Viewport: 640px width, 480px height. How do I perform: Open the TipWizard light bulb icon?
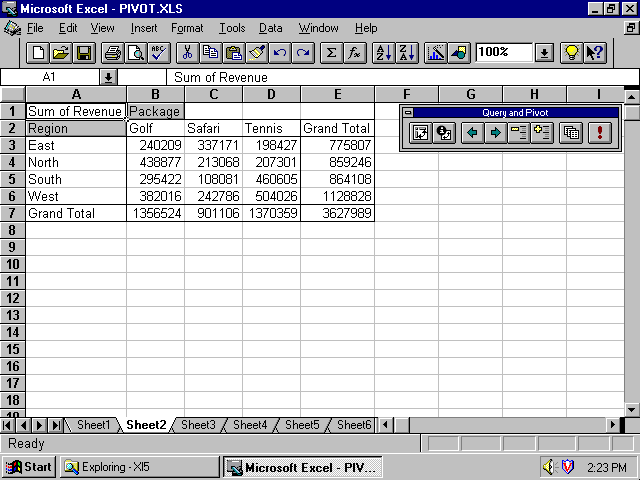tap(571, 53)
